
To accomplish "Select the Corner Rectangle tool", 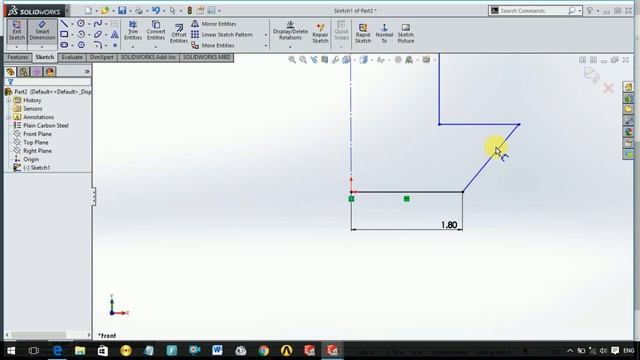I will (x=64, y=34).
